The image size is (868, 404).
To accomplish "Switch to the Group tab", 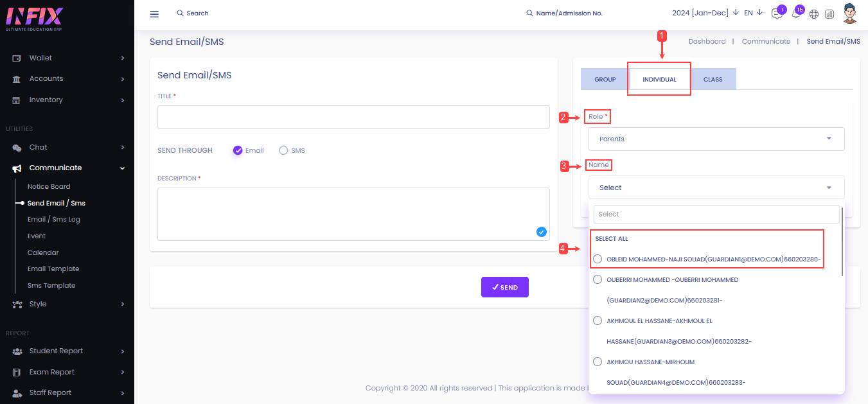I will tap(605, 79).
